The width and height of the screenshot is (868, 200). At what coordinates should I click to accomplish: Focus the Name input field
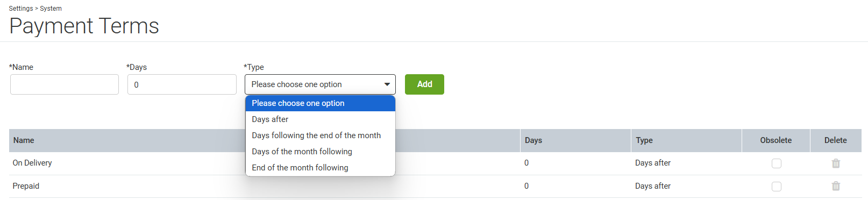click(65, 84)
